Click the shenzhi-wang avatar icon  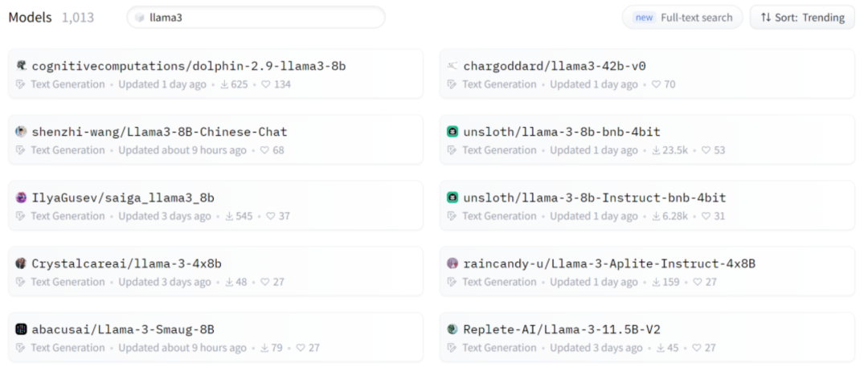point(21,132)
